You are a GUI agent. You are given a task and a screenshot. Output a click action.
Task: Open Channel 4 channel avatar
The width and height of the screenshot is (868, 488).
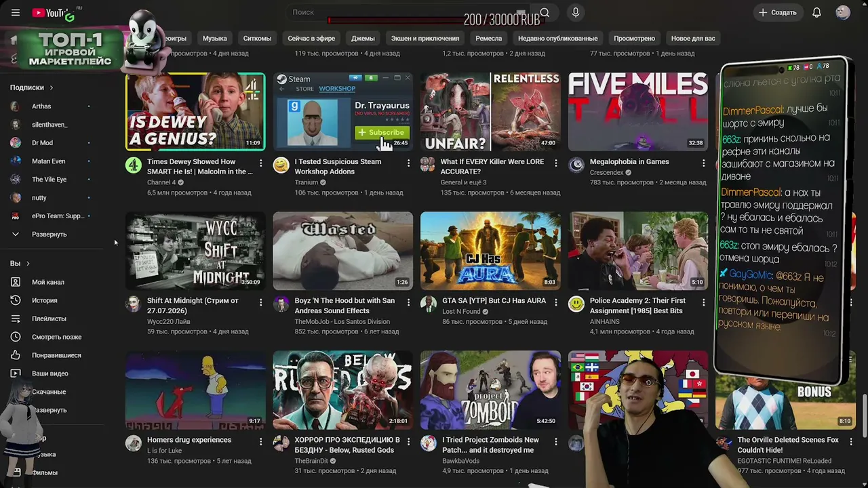click(134, 165)
